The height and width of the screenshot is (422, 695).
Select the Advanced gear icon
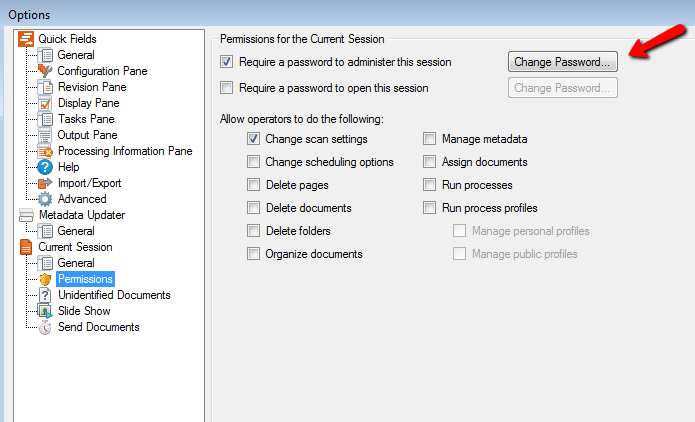[45, 199]
